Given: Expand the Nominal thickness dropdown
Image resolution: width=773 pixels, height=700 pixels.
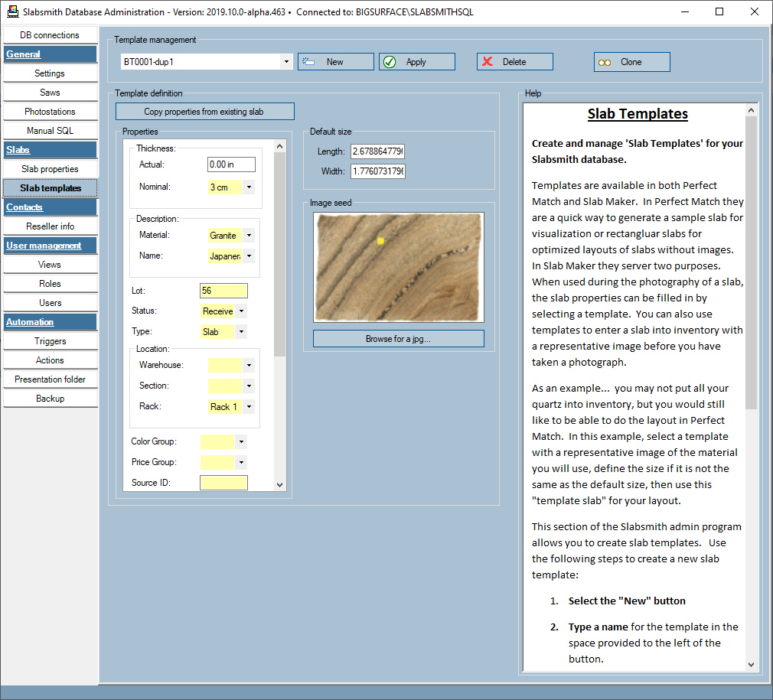Looking at the screenshot, I should [x=249, y=187].
